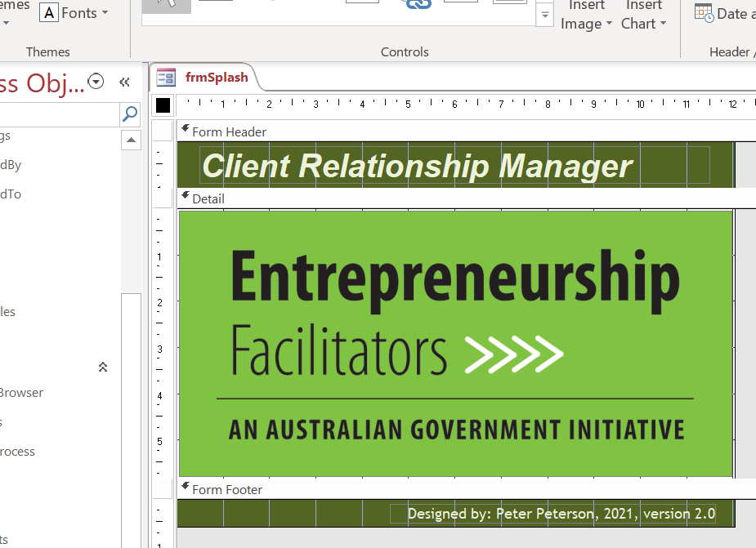This screenshot has width=756, height=548.
Task: Select the Form Footer section bar
Action: pos(466,489)
